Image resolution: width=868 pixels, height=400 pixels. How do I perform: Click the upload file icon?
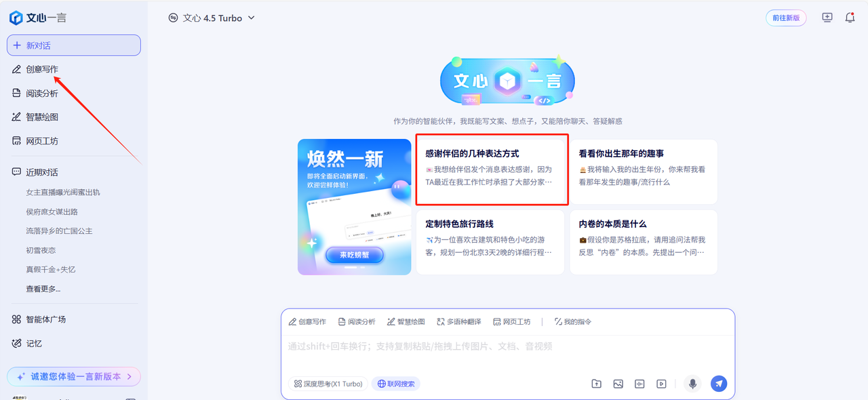click(597, 384)
